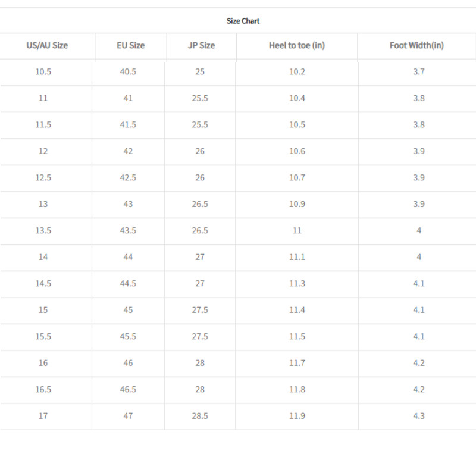Click EU size 44.5 cell
The image size is (476, 476).
tap(128, 283)
